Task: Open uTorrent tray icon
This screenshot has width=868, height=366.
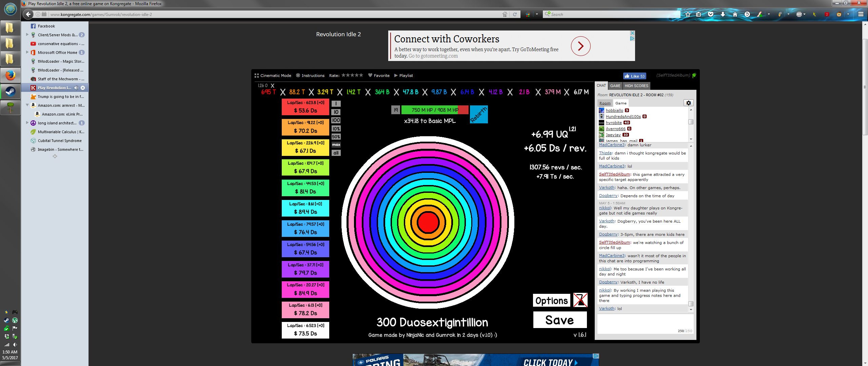Action: (x=15, y=320)
